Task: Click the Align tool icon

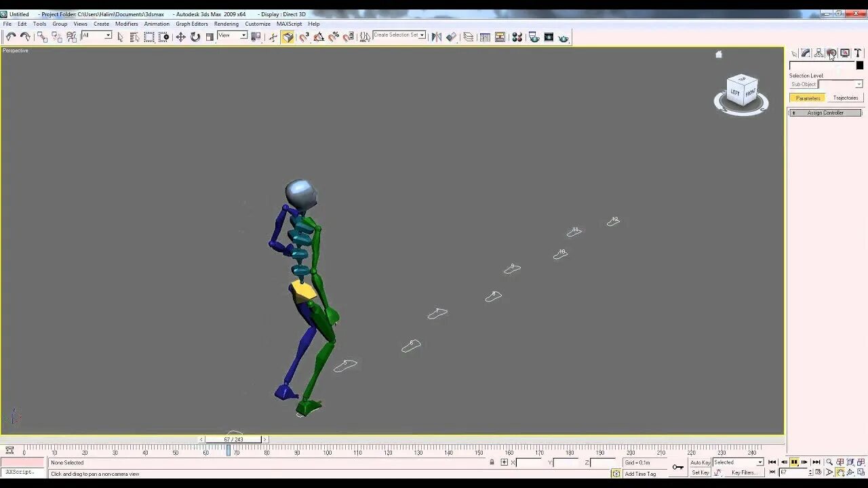Action: pos(452,37)
